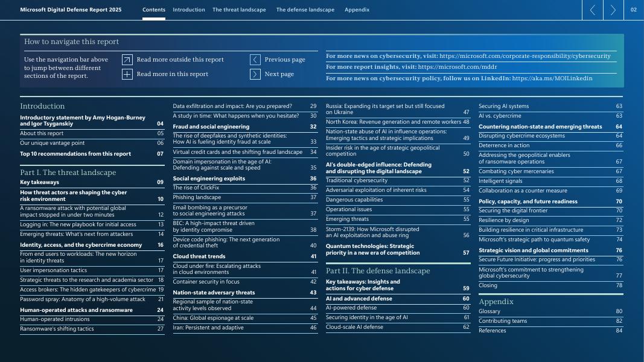The image size is (644, 362).
Task: Select 'AI-powered defense' entry
Action: click(x=398, y=308)
